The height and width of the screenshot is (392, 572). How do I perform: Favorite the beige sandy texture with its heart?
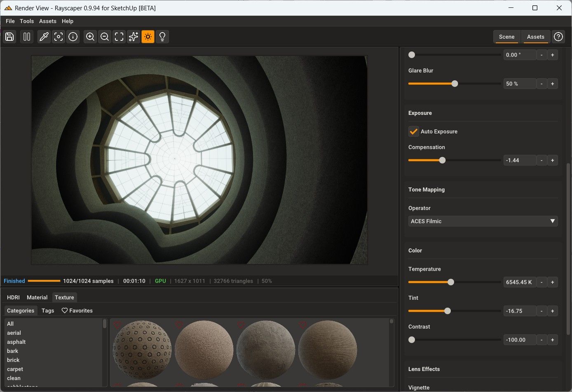pos(179,325)
